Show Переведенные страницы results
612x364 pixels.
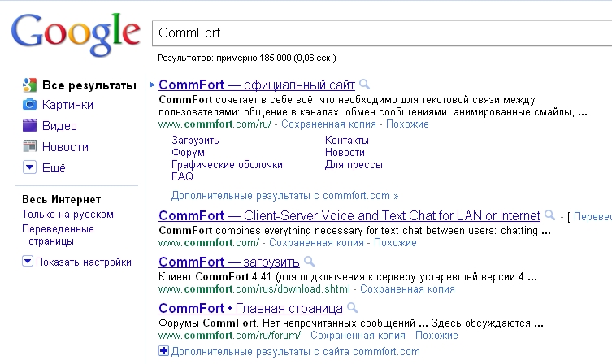click(x=58, y=235)
